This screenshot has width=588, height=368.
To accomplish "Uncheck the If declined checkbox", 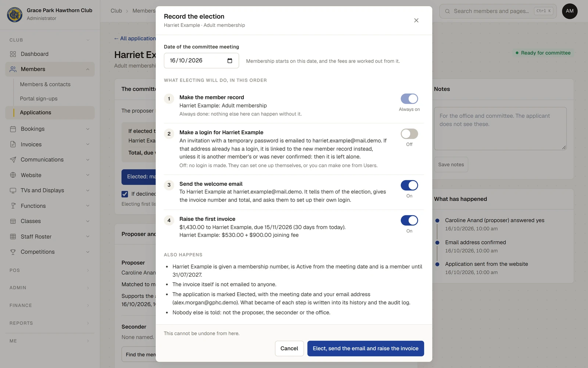I will coord(125,194).
